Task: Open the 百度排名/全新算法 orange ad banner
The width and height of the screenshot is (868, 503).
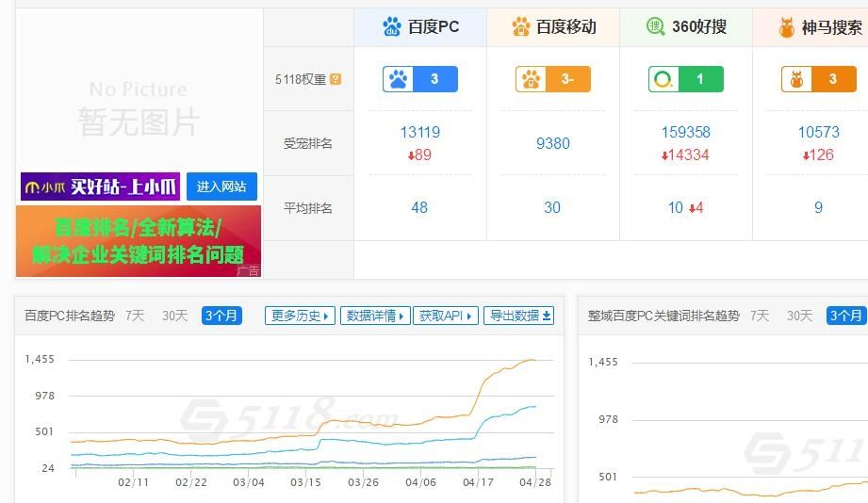Action: click(139, 241)
